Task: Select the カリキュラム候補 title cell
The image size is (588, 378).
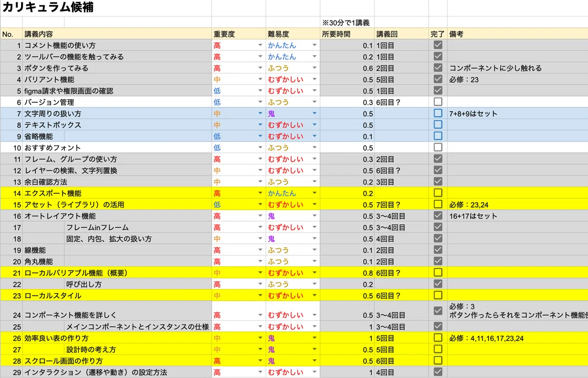Action: [x=106, y=8]
